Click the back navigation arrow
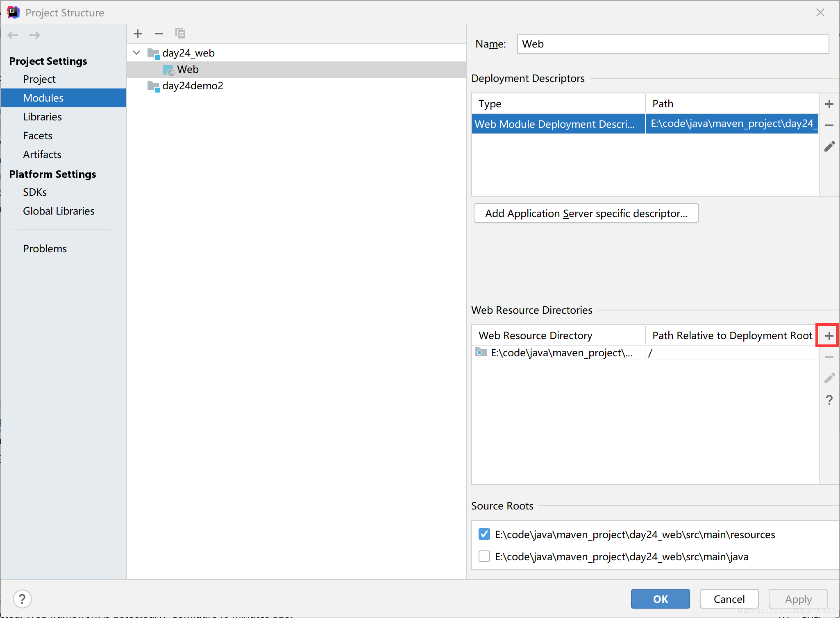 pyautogui.click(x=13, y=35)
